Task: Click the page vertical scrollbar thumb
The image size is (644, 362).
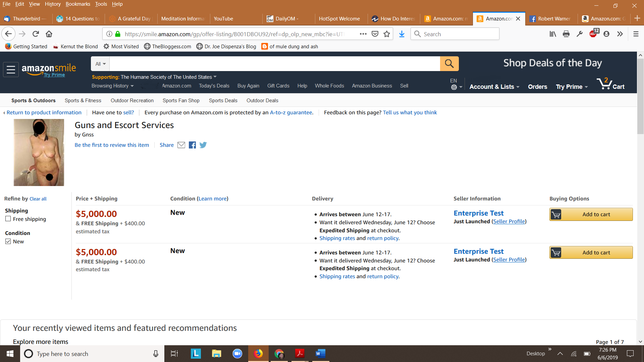Action: [640, 97]
